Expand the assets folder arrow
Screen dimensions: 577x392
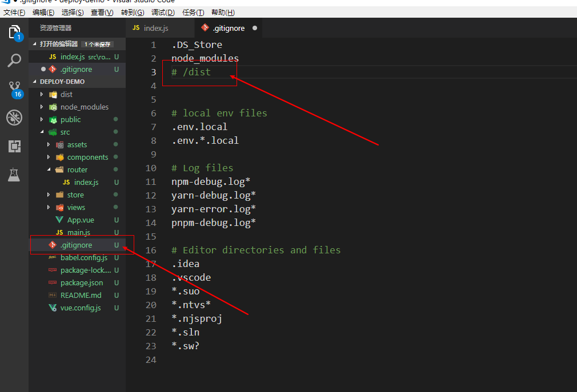[48, 145]
